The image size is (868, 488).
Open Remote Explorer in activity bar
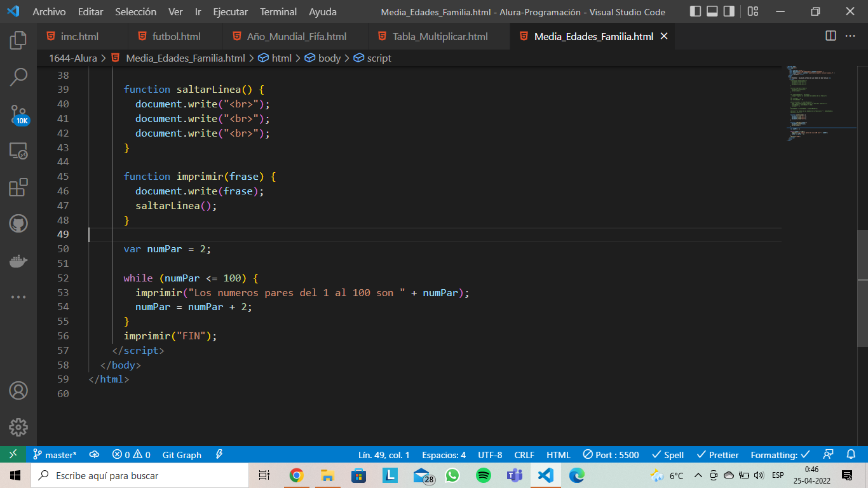click(18, 151)
